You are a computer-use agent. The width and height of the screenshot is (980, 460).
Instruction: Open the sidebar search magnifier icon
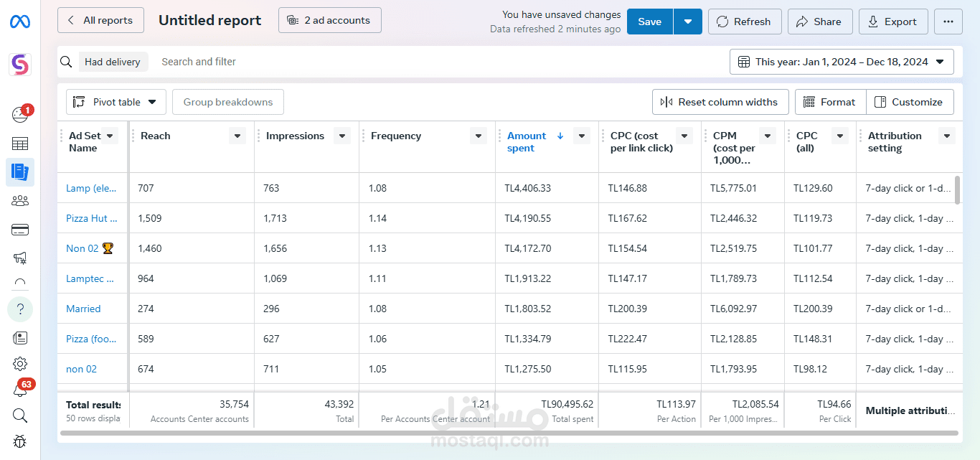(x=20, y=416)
